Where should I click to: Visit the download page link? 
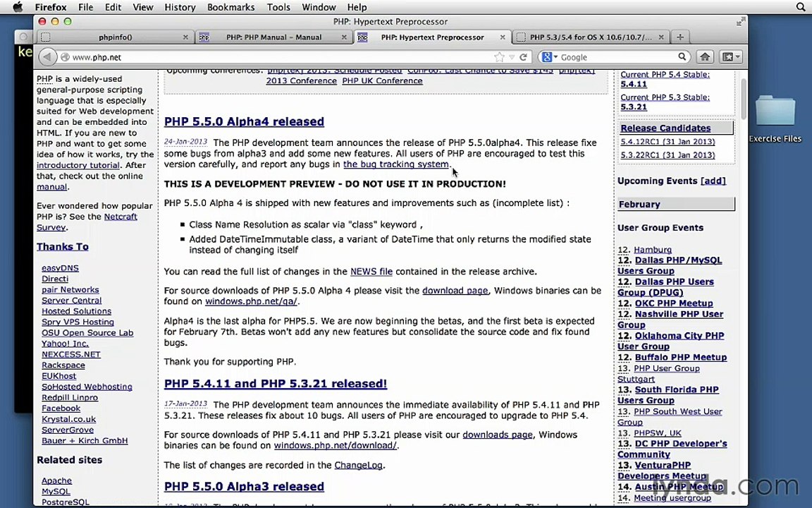click(x=455, y=291)
